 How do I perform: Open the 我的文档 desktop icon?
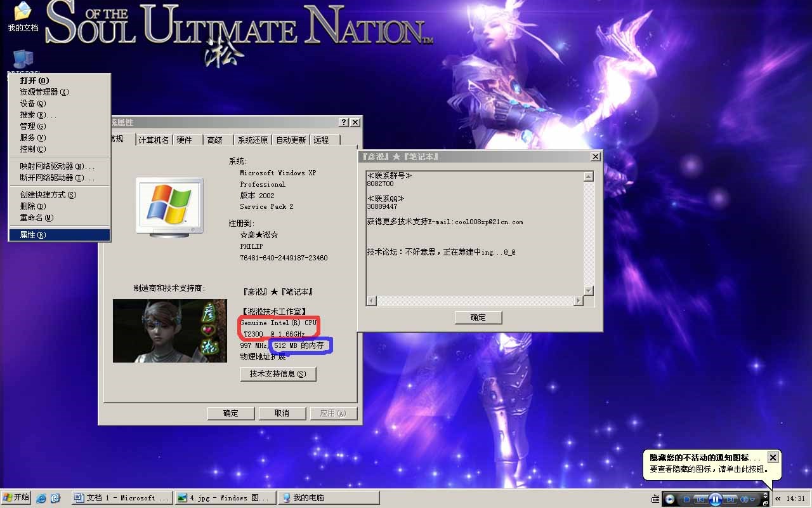pos(23,17)
